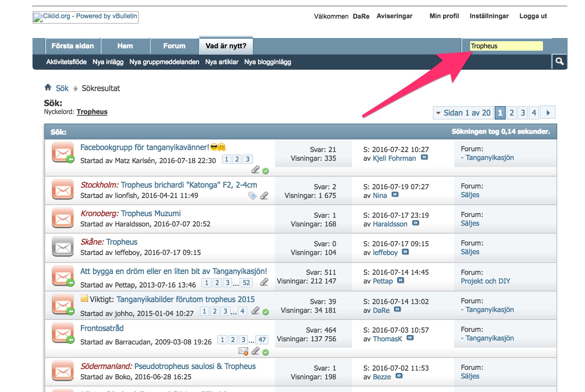Jump to page 52 of Att bygga thread
The width and height of the screenshot is (585, 392).
click(247, 283)
